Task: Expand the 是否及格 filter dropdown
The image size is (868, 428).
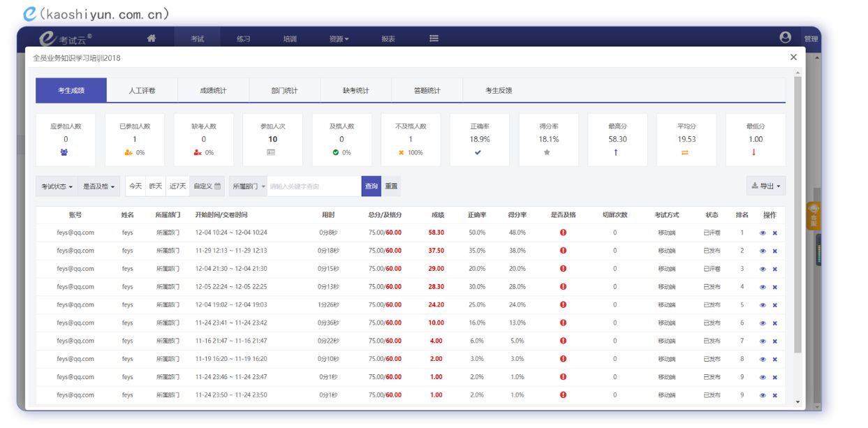Action: [x=98, y=186]
